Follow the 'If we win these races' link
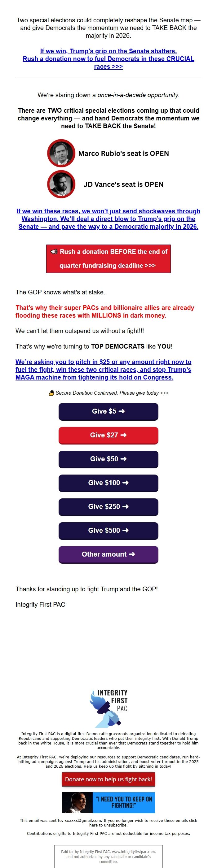Screen dimensions: 217x868 click(108, 219)
